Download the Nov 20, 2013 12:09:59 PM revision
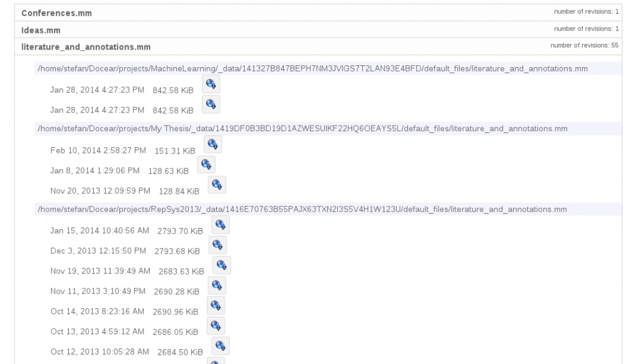The height and width of the screenshot is (364, 636). (217, 184)
